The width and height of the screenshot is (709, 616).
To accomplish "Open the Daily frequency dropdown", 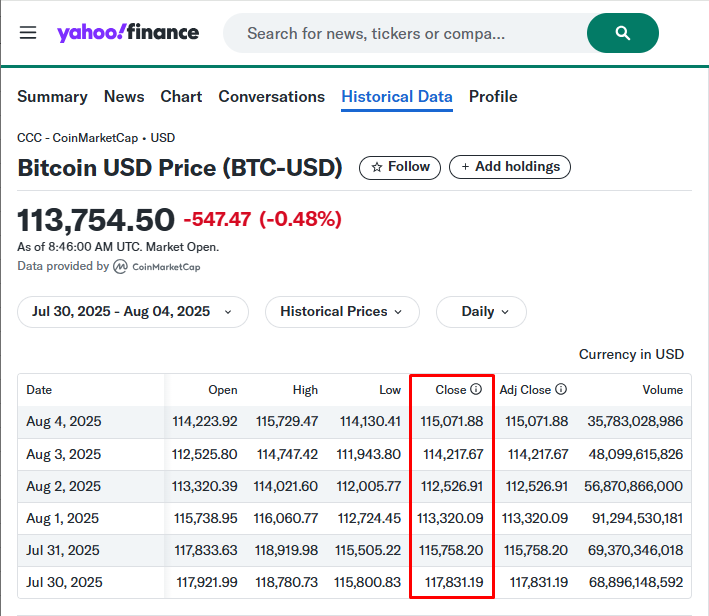I will 481,312.
